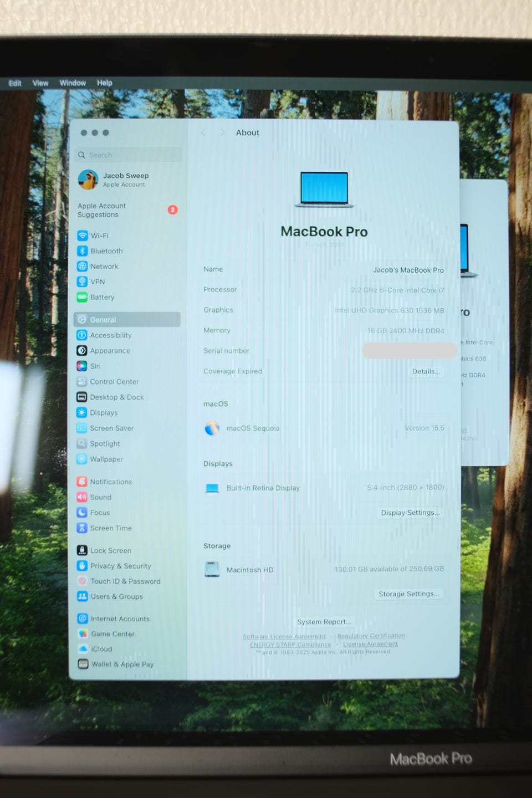532x798 pixels.
Task: Select the Spotlight magnifier icon
Action: click(x=81, y=444)
